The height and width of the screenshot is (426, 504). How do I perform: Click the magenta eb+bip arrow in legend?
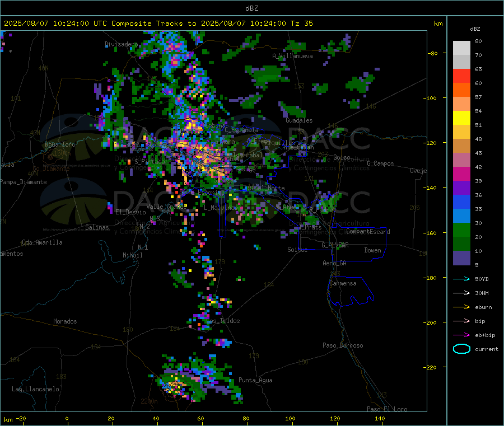461,335
